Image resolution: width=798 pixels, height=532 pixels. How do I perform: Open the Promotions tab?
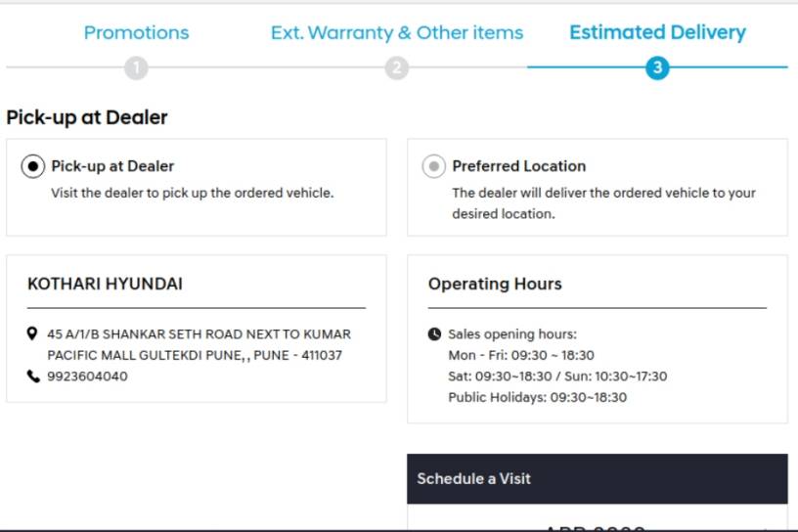[x=136, y=32]
